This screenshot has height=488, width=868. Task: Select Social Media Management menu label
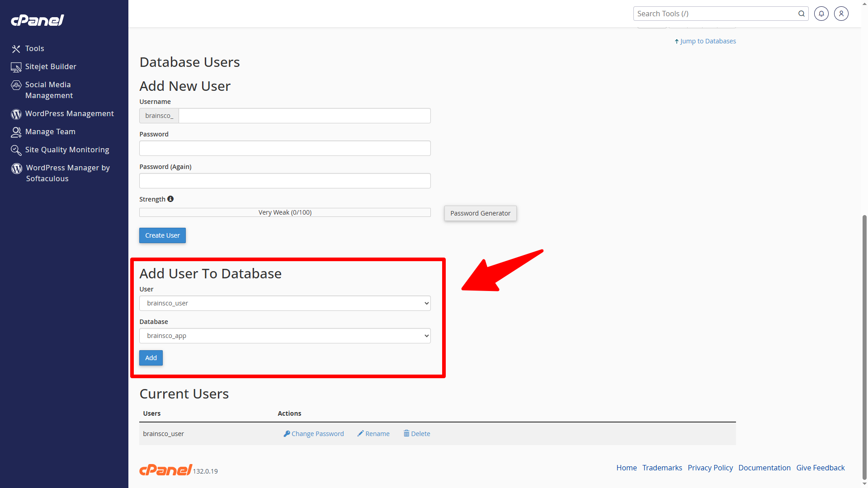49,90
